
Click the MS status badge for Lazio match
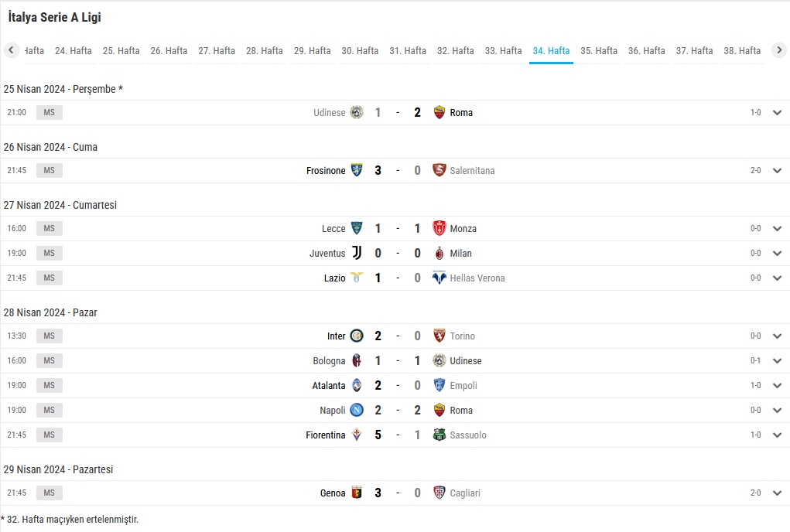50,278
